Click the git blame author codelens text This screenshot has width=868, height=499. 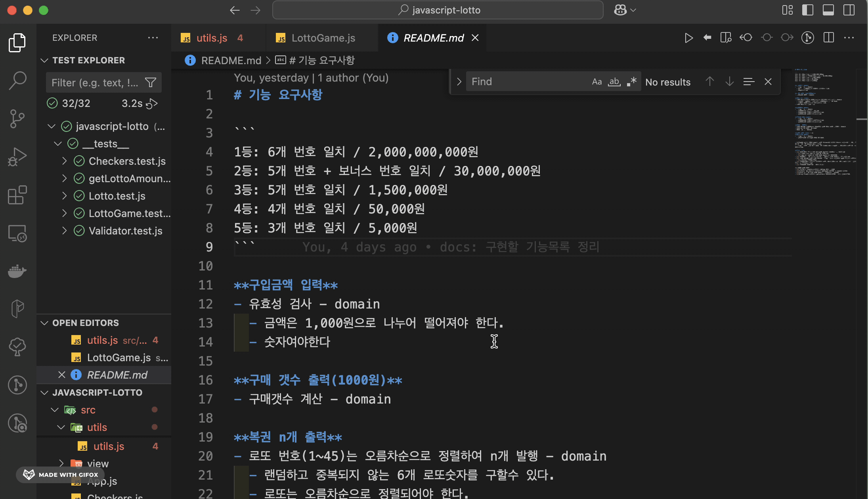coord(311,78)
